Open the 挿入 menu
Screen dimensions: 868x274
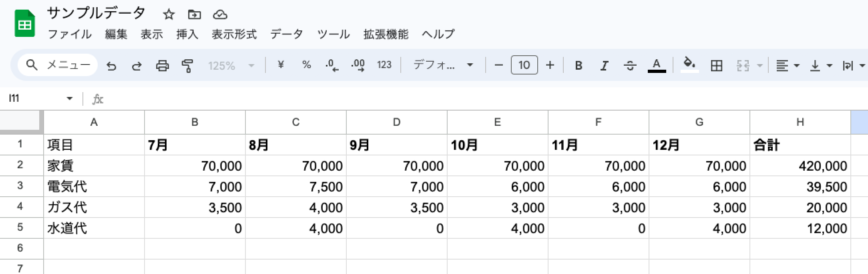coord(187,34)
